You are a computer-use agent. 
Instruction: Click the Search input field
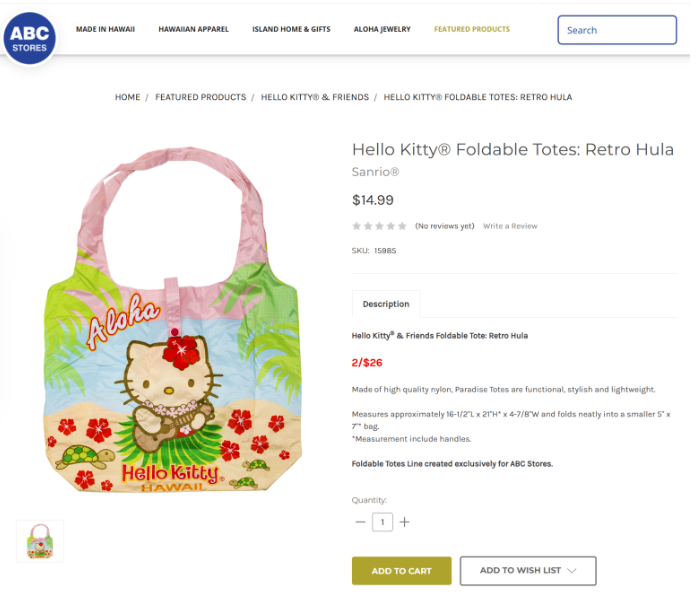[616, 30]
